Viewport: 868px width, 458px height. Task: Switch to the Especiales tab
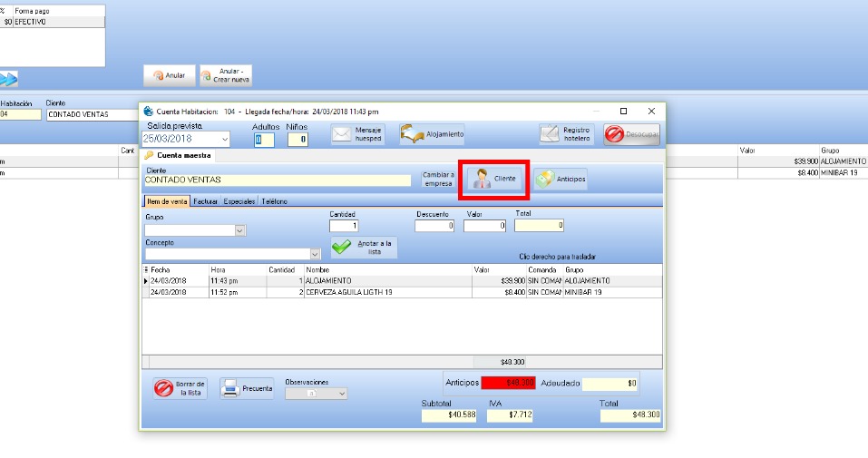pyautogui.click(x=240, y=201)
